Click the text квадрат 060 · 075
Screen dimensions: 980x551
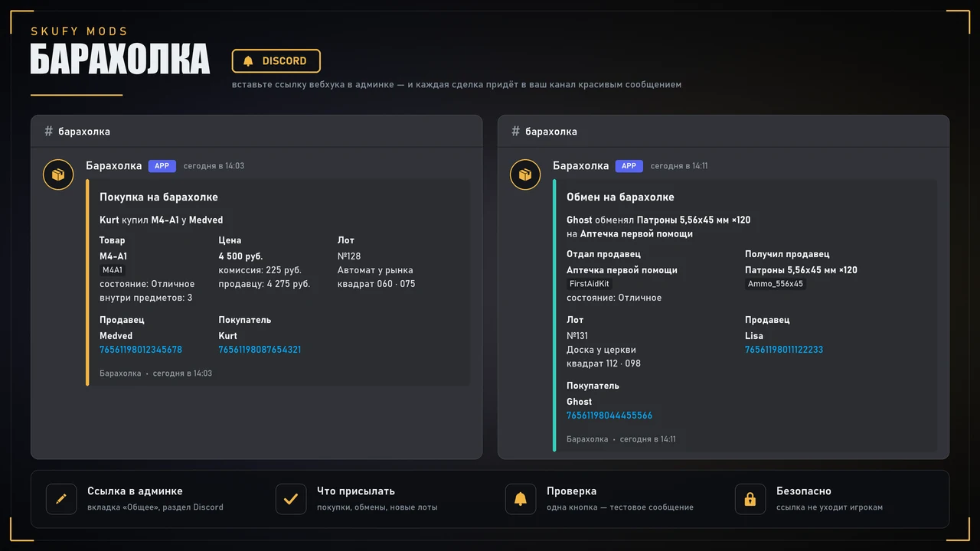(377, 284)
